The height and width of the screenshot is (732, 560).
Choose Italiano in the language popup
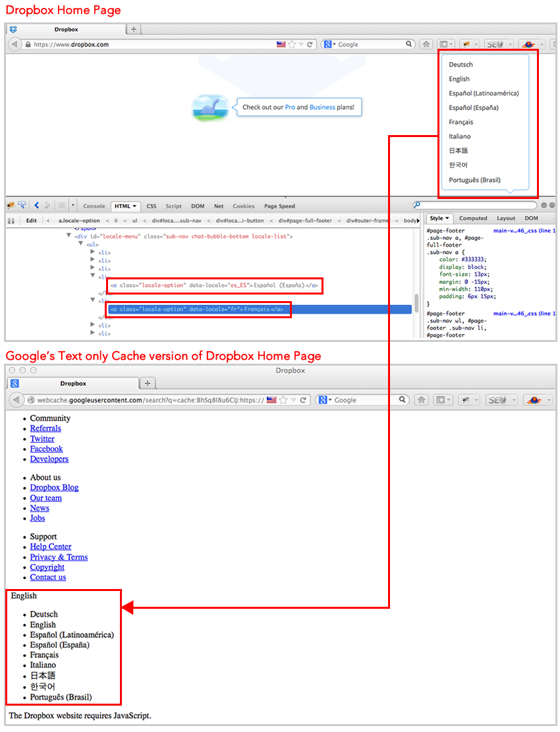[460, 136]
